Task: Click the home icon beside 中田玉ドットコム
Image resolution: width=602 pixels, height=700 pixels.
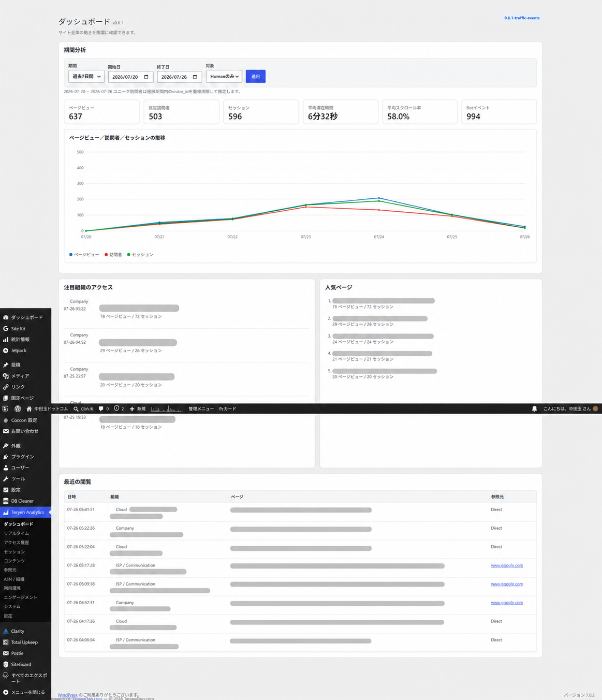Action: (29, 409)
